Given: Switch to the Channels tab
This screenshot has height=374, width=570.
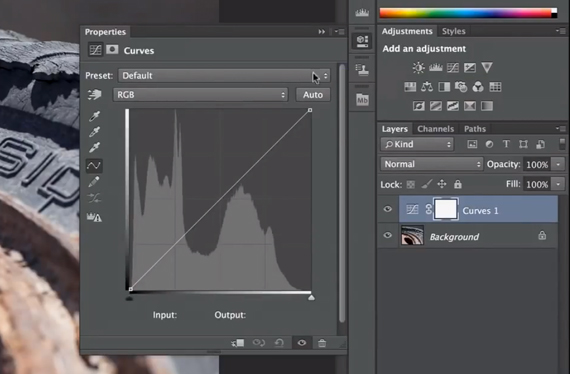Looking at the screenshot, I should (x=435, y=129).
